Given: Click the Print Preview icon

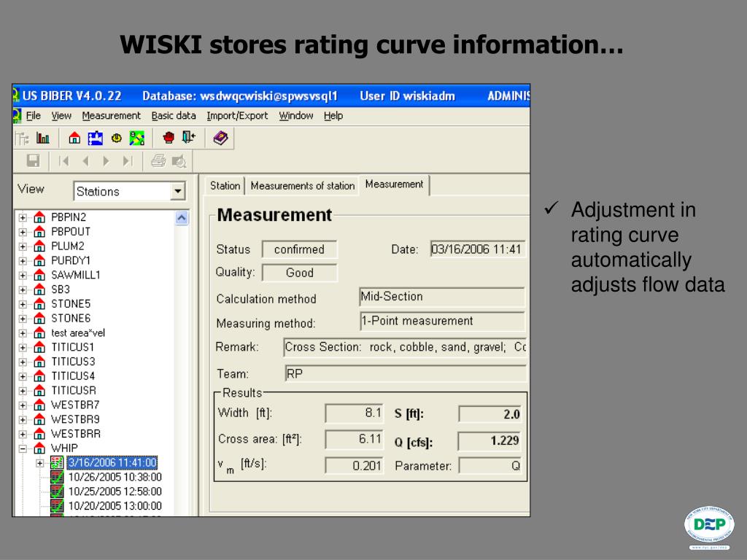Looking at the screenshot, I should pos(179,161).
